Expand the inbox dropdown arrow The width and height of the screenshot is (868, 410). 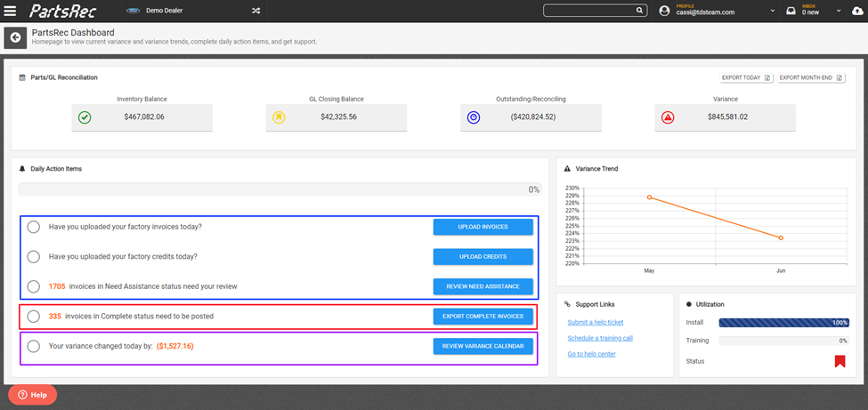[840, 11]
